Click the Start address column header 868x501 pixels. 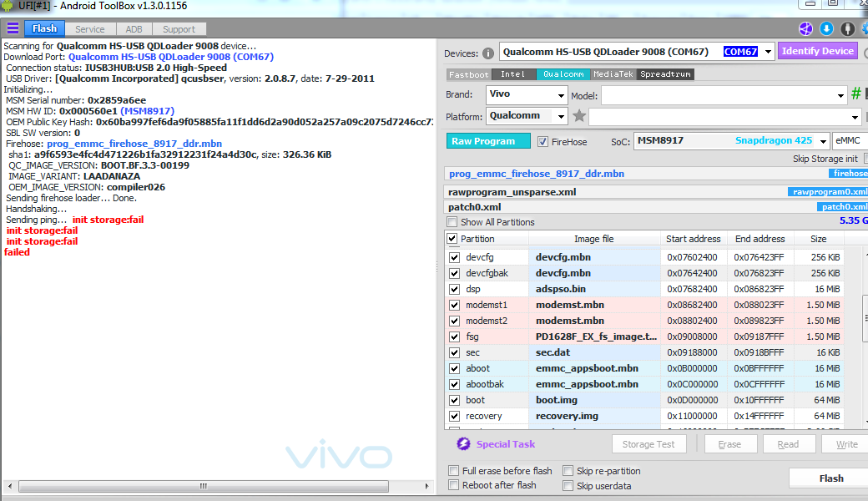coord(693,239)
